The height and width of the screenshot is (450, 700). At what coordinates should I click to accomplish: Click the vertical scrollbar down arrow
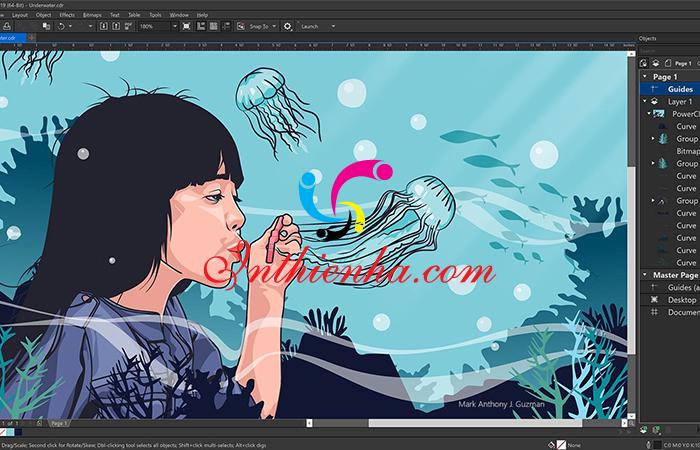(x=631, y=416)
